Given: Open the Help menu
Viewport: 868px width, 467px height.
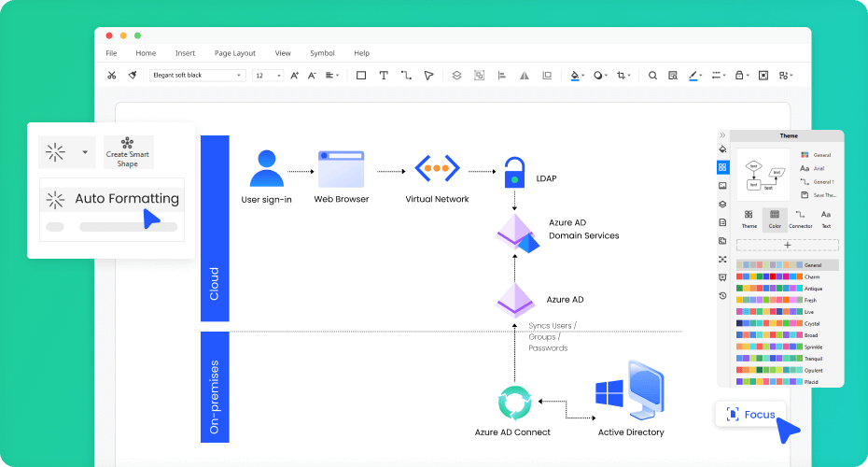Looking at the screenshot, I should coord(361,53).
